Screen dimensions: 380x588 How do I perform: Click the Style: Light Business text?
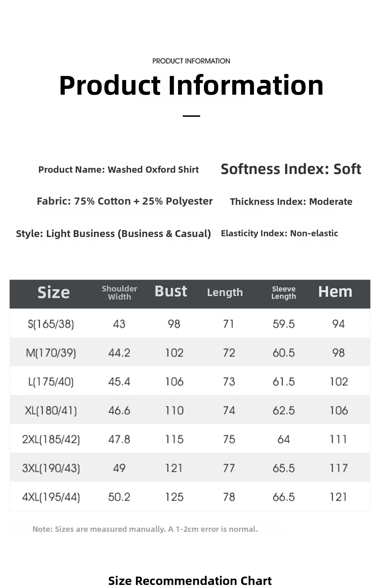click(x=113, y=233)
